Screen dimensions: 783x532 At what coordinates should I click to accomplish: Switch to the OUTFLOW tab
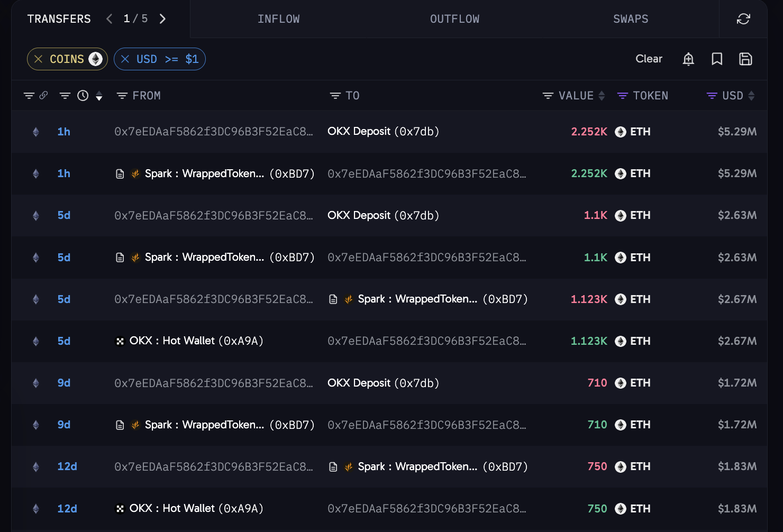point(454,19)
